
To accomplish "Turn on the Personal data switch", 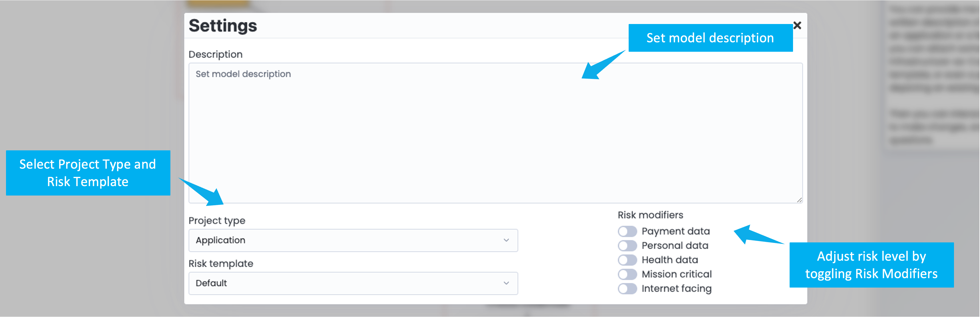I will (627, 246).
